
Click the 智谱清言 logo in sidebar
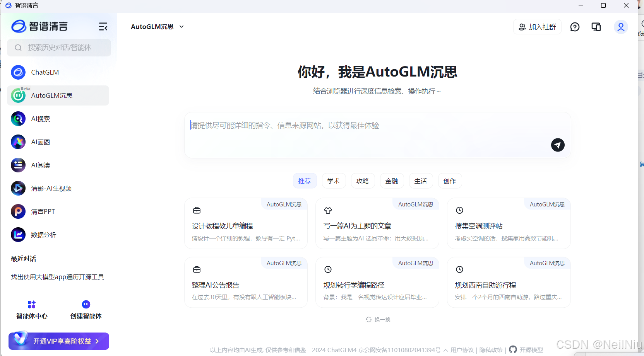click(39, 26)
